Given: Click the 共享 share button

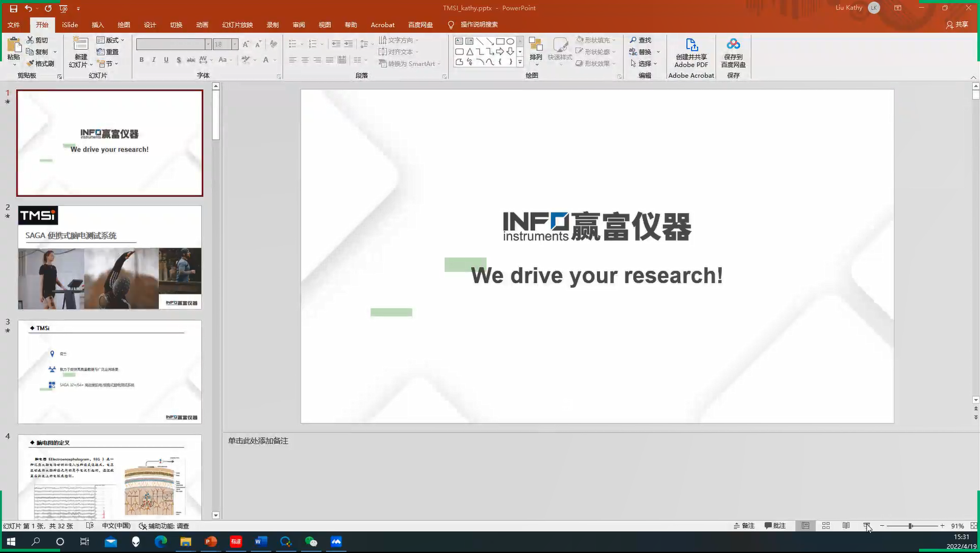Looking at the screenshot, I should tap(957, 25).
